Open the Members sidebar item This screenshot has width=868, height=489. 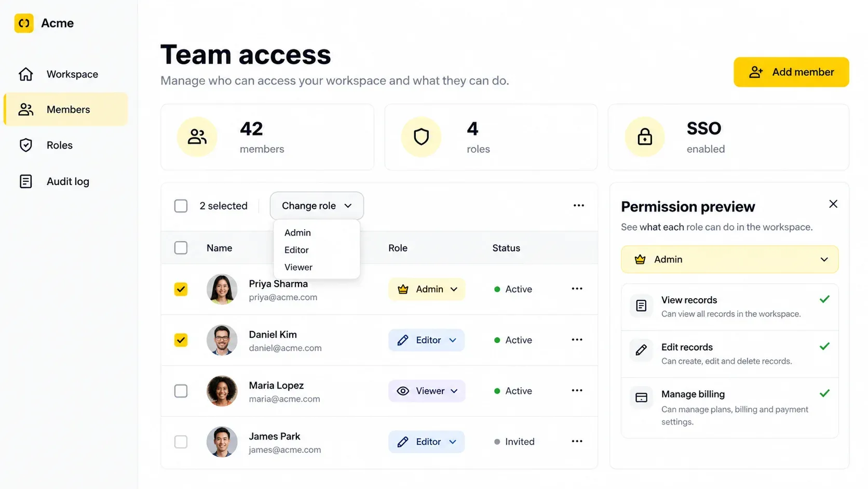66,110
